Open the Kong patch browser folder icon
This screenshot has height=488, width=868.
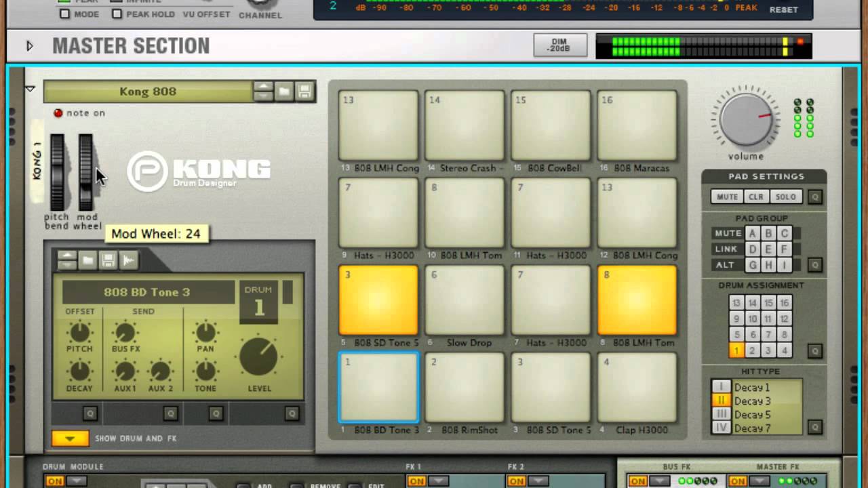[284, 91]
